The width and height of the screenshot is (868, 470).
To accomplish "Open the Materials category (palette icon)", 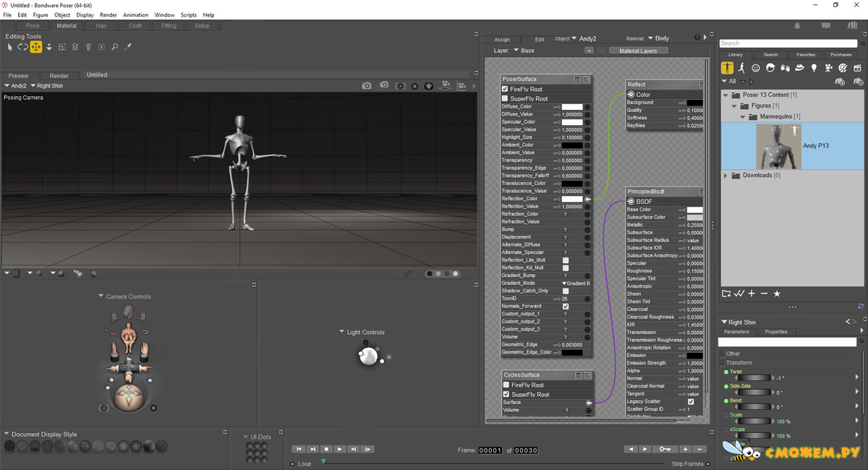I will click(x=843, y=68).
